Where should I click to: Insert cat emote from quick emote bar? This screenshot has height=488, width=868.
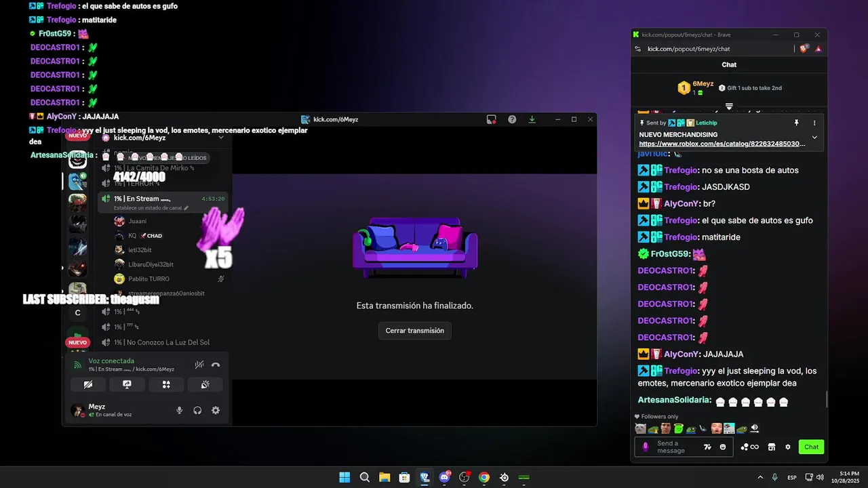pyautogui.click(x=640, y=428)
